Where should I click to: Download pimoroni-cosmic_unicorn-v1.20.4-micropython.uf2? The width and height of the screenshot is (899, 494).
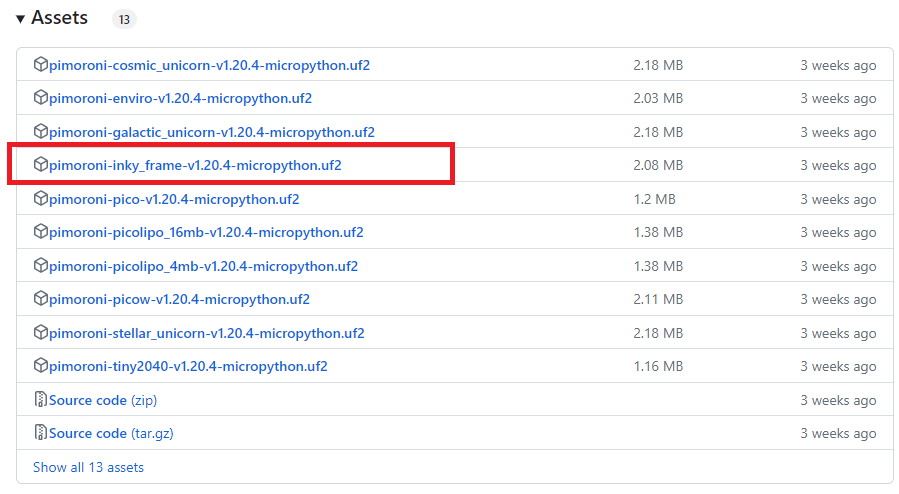[209, 65]
